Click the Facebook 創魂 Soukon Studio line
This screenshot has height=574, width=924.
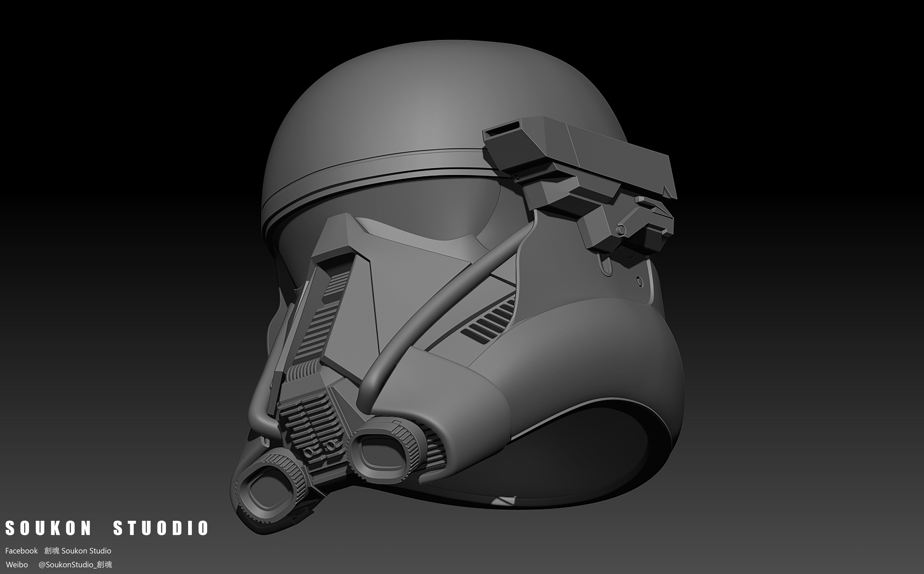tap(58, 551)
